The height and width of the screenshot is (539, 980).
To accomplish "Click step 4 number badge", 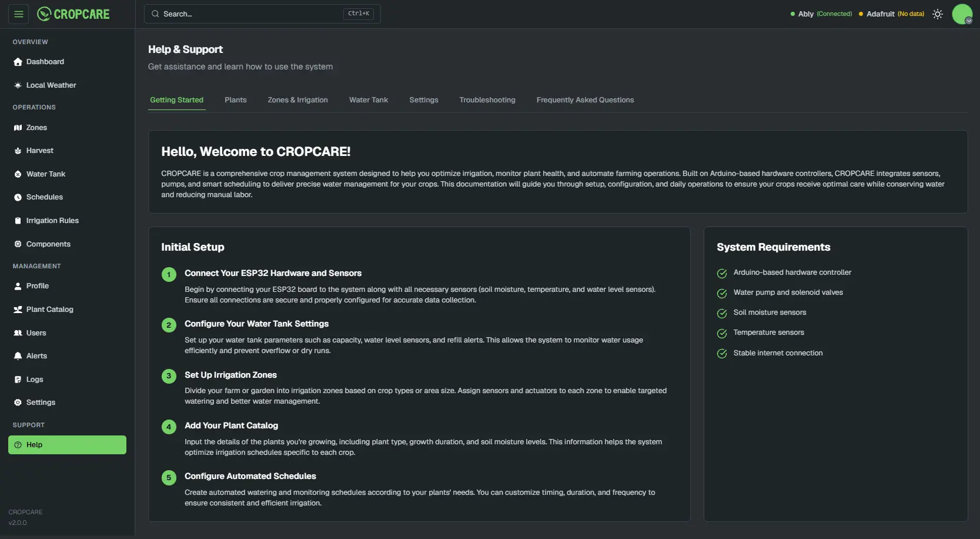I will tap(169, 427).
